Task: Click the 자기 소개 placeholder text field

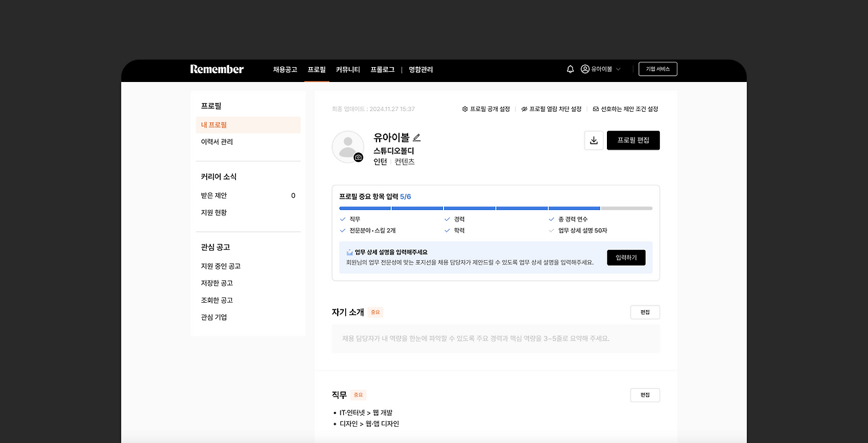Action: (496, 339)
